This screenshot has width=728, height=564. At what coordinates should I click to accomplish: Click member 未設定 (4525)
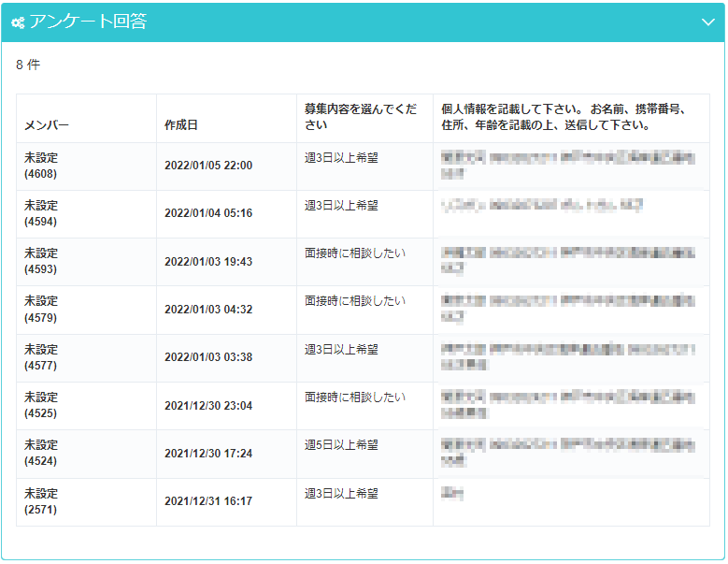tap(41, 405)
